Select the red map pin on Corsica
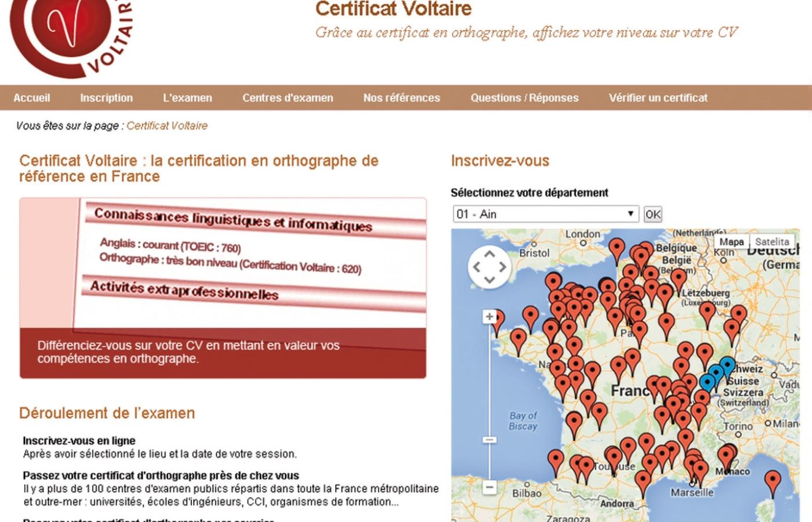This screenshot has height=522, width=812. click(x=772, y=480)
